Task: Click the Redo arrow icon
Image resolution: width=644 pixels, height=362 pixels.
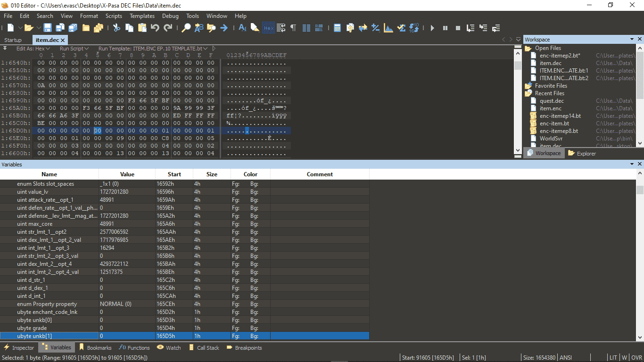Action: 167,28
